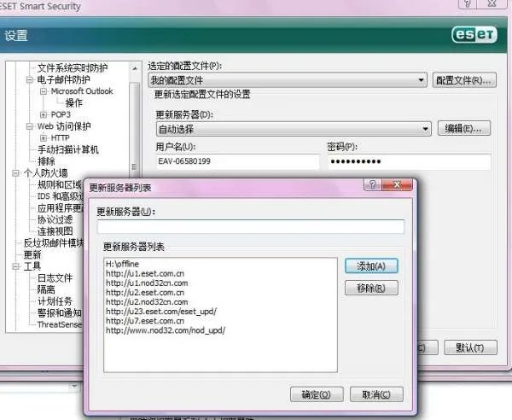Click the 密码(P) password field
Viewport: 512px width, 420px height.
pos(410,161)
